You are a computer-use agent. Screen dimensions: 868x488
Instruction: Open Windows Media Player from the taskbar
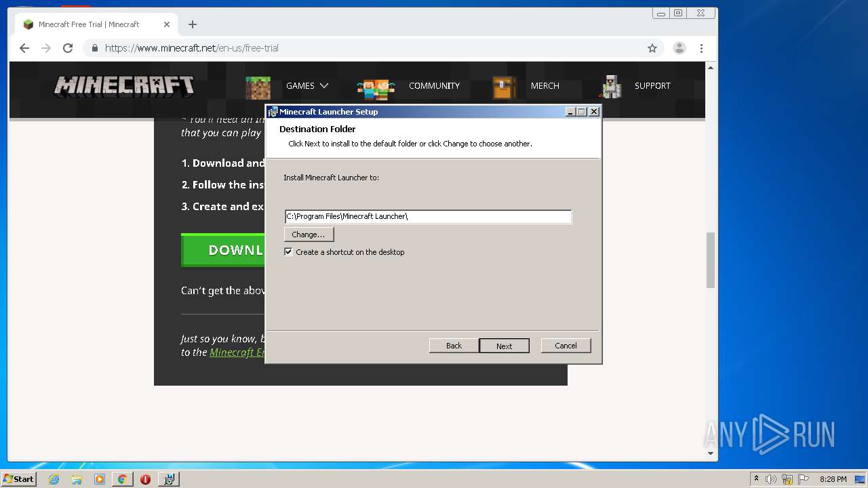click(100, 479)
